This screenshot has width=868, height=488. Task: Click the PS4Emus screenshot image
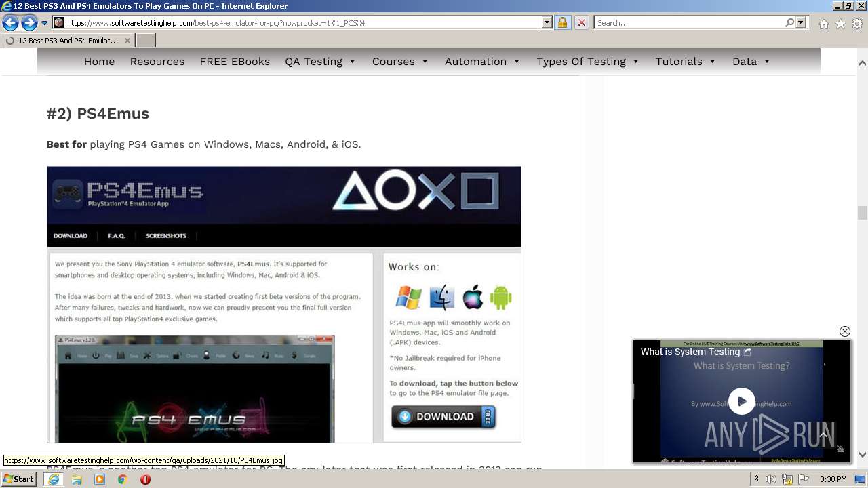pyautogui.click(x=284, y=304)
